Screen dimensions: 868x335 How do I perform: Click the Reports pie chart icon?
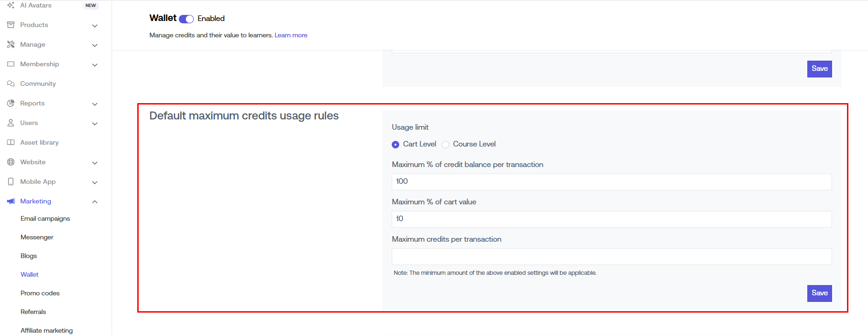[x=11, y=103]
